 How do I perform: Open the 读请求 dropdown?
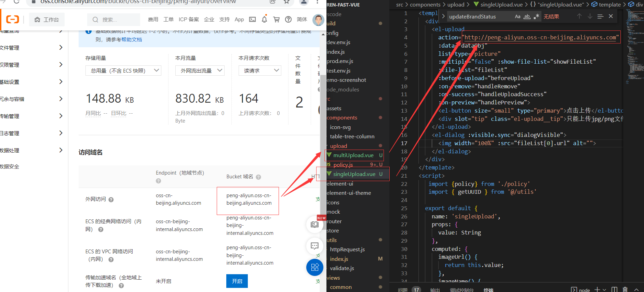[x=260, y=71]
